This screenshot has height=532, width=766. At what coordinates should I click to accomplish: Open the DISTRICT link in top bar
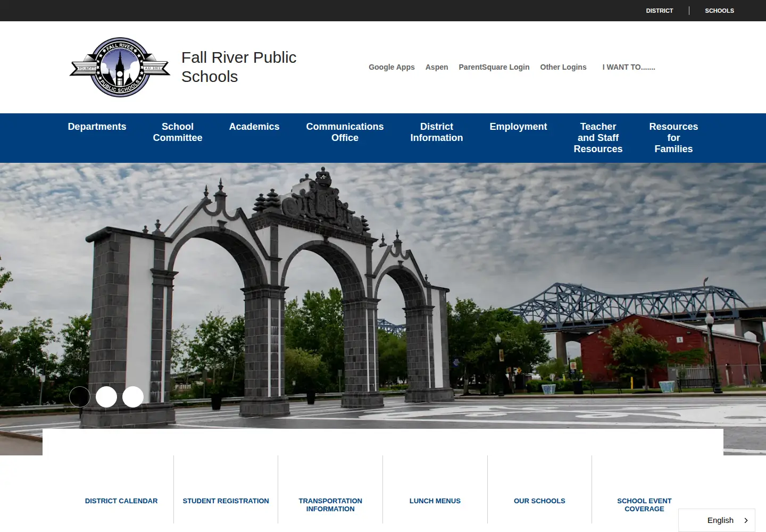point(660,11)
